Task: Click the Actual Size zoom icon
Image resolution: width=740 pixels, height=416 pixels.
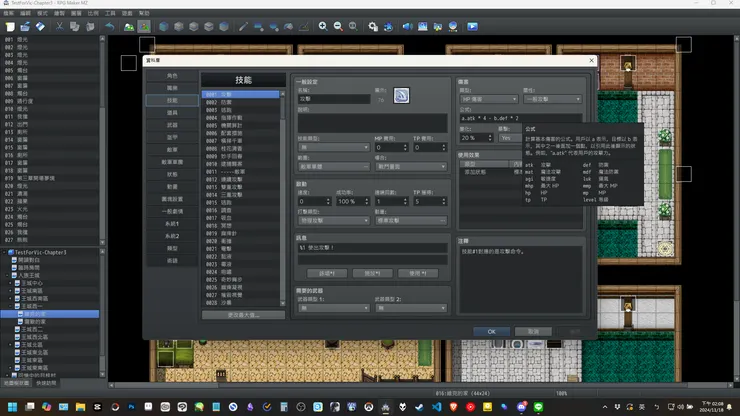Action: (353, 26)
